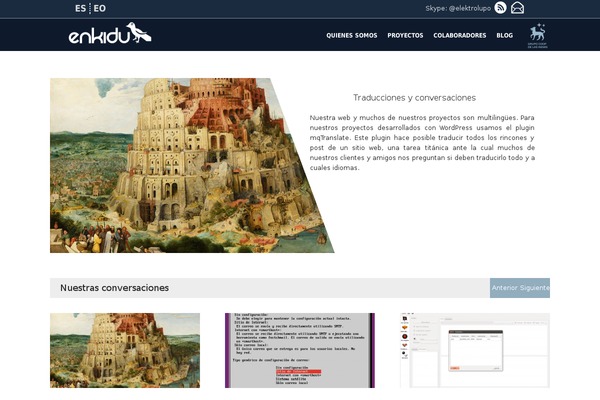600x400 pixels.
Task: Click the Siguiente button
Action: point(535,288)
